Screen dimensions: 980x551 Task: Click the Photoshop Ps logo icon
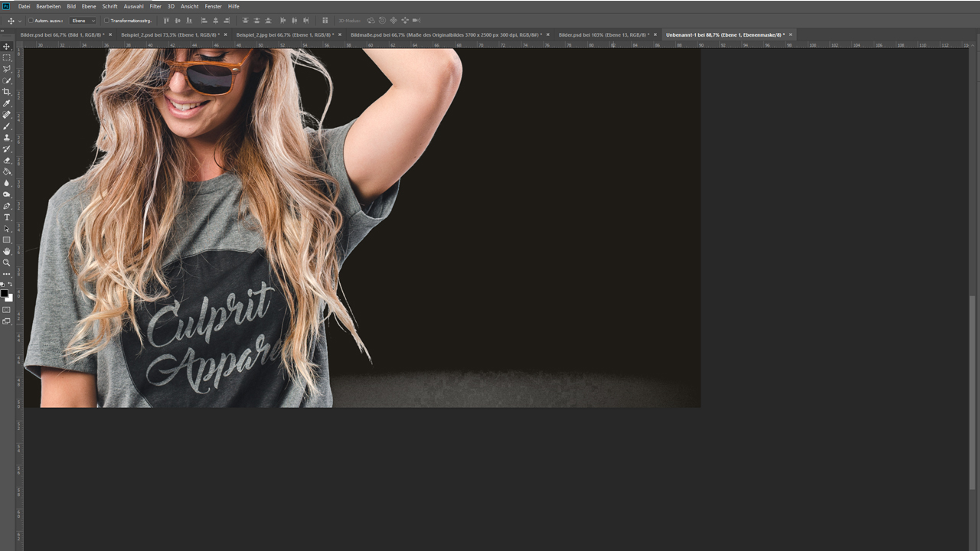coord(6,6)
